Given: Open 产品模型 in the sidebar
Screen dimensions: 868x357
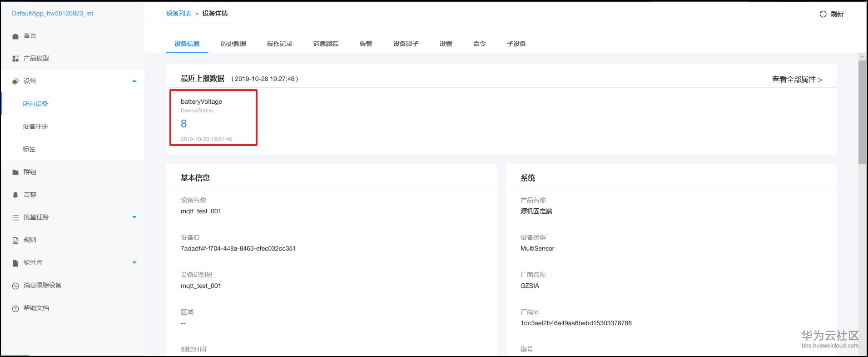Looking at the screenshot, I should pyautogui.click(x=36, y=58).
